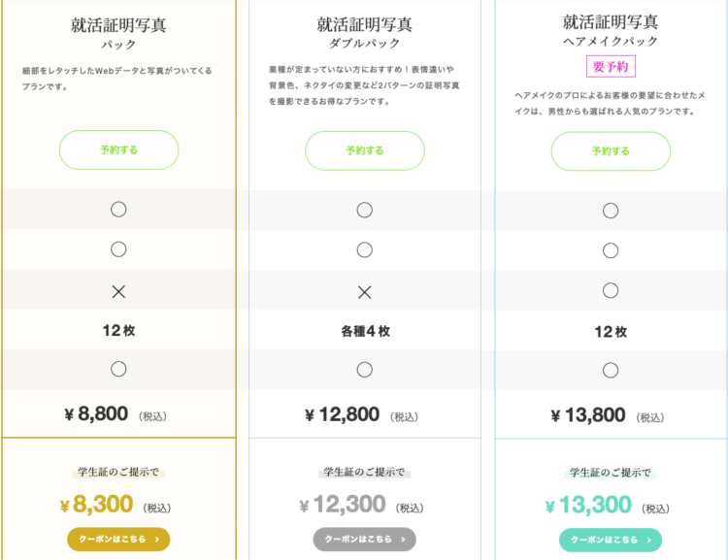Click 予約する button for ダブルパック plan
The image size is (728, 560).
click(x=365, y=150)
